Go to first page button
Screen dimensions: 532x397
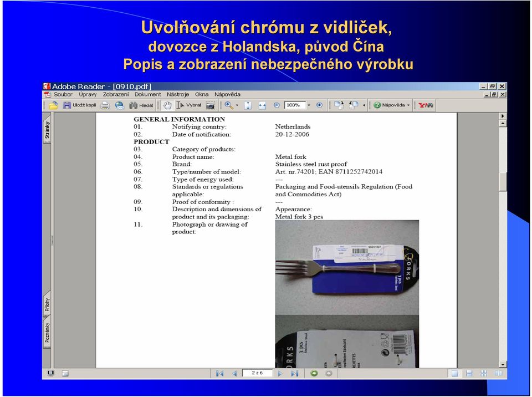coord(220,374)
